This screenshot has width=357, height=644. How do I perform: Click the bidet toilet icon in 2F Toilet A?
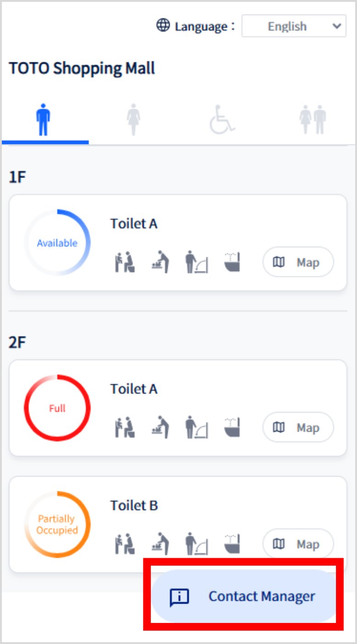(232, 427)
